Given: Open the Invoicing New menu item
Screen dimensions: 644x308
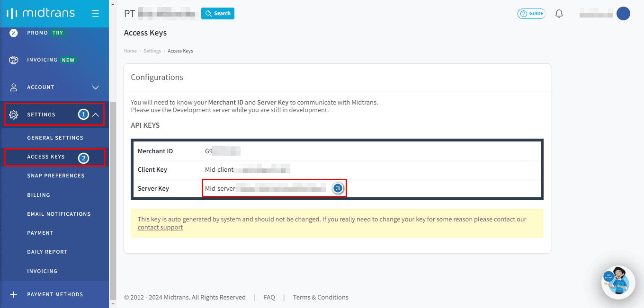Looking at the screenshot, I should [x=54, y=60].
